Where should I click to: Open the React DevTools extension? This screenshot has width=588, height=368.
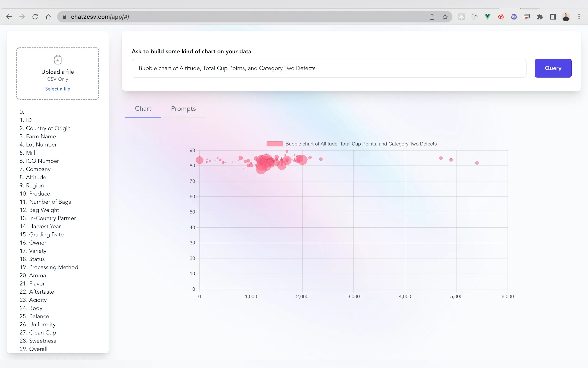coord(461,16)
